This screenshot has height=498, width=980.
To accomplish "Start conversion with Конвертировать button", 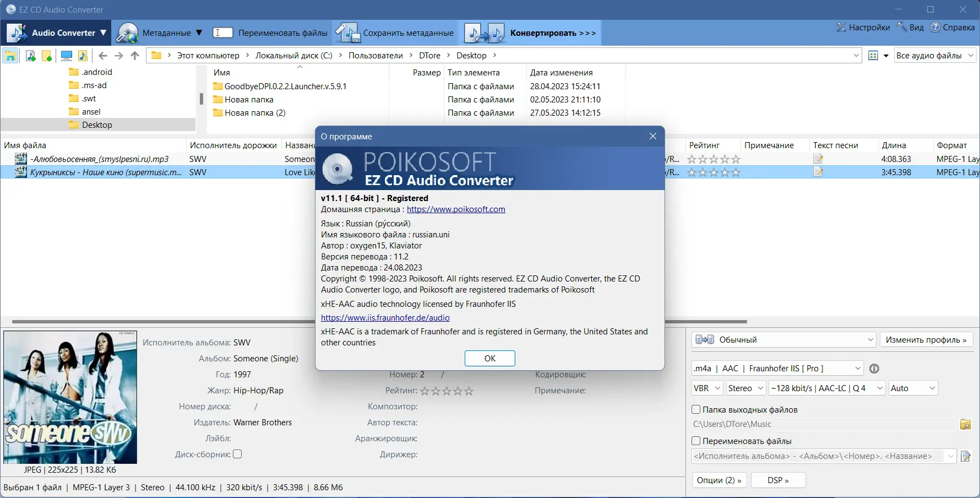I will pos(530,33).
